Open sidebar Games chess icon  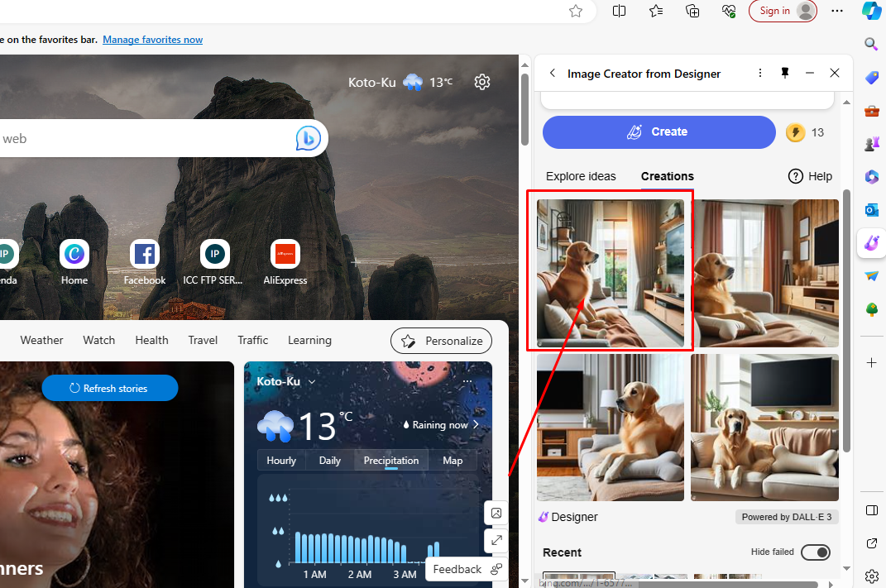point(871,144)
